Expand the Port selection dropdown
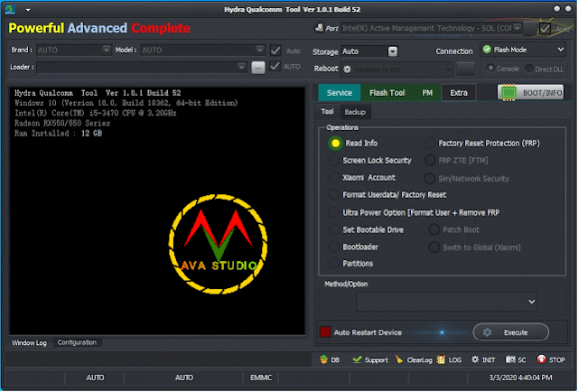Image resolution: width=578 pixels, height=392 pixels. [x=517, y=28]
